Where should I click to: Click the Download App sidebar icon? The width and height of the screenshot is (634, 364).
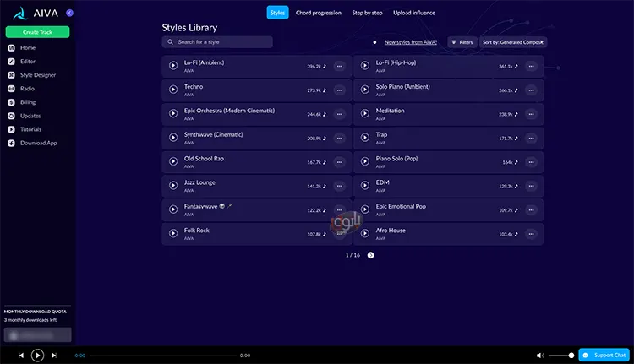coord(12,143)
